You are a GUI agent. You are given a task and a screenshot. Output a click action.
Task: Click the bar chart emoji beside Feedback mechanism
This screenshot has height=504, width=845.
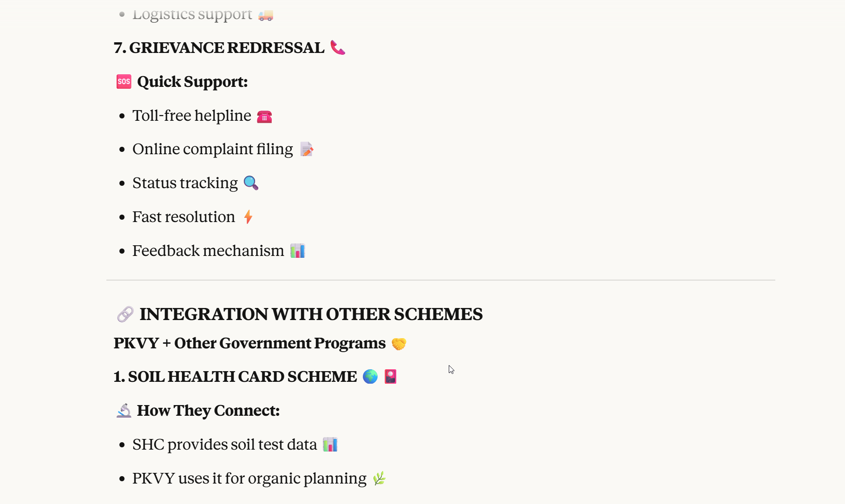297,251
